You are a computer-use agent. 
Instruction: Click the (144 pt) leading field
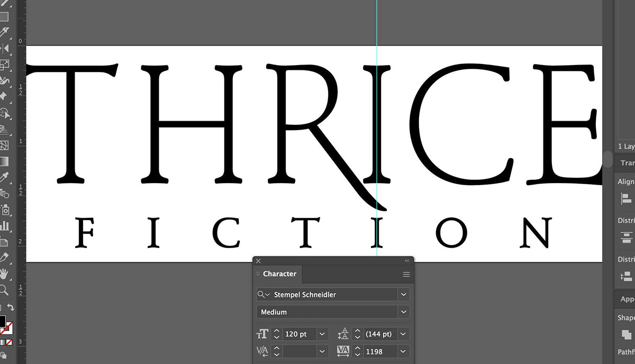(x=380, y=334)
